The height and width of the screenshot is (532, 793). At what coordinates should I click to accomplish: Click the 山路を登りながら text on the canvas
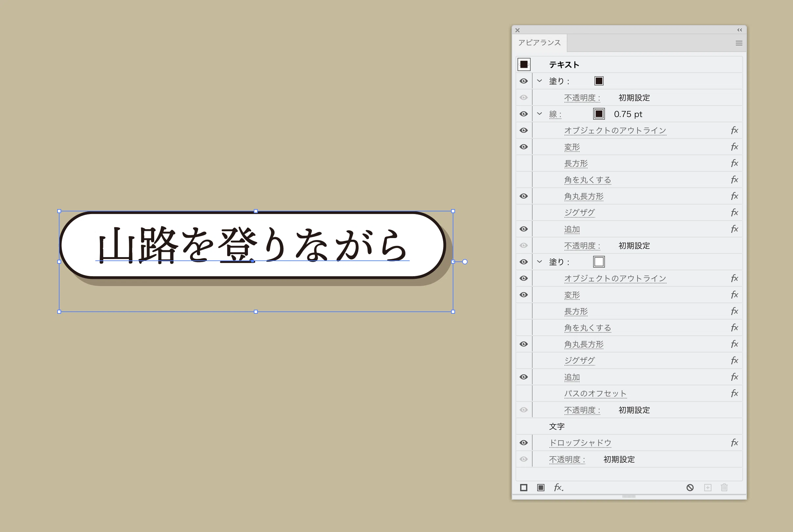coord(253,245)
